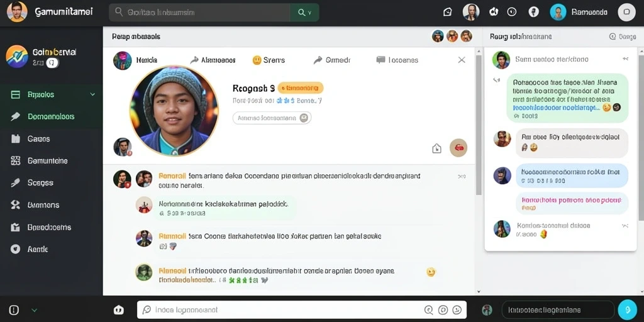This screenshot has height=322, width=644.
Task: Switch to the Nendo tab
Action: coord(135,60)
